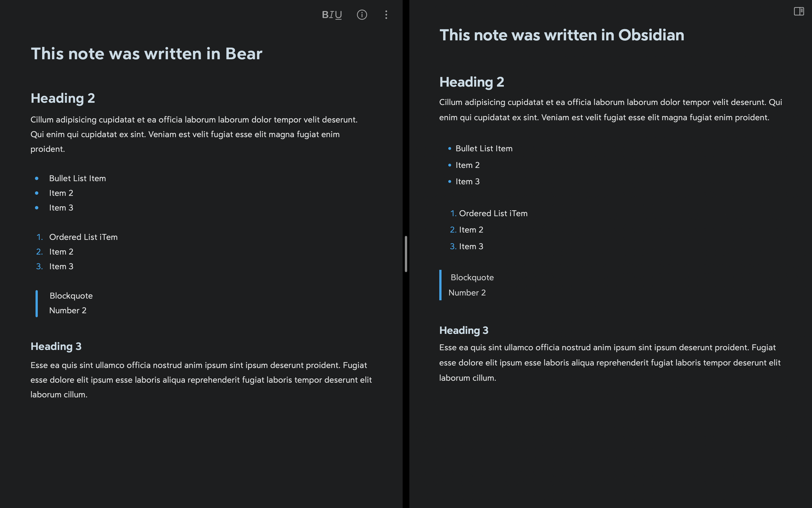Open Bear's three-dot more options menu

pos(386,15)
